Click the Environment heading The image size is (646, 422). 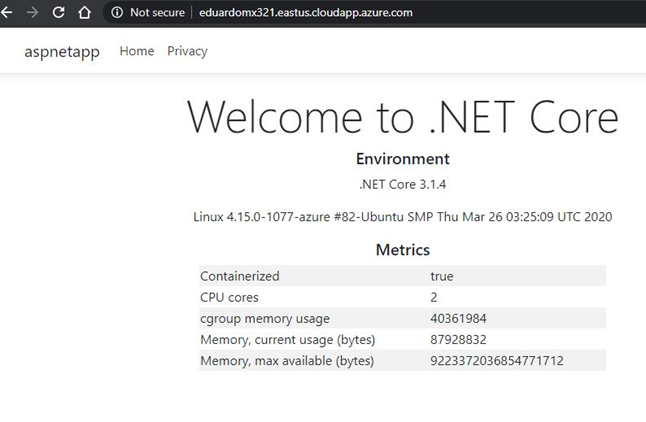tap(403, 159)
